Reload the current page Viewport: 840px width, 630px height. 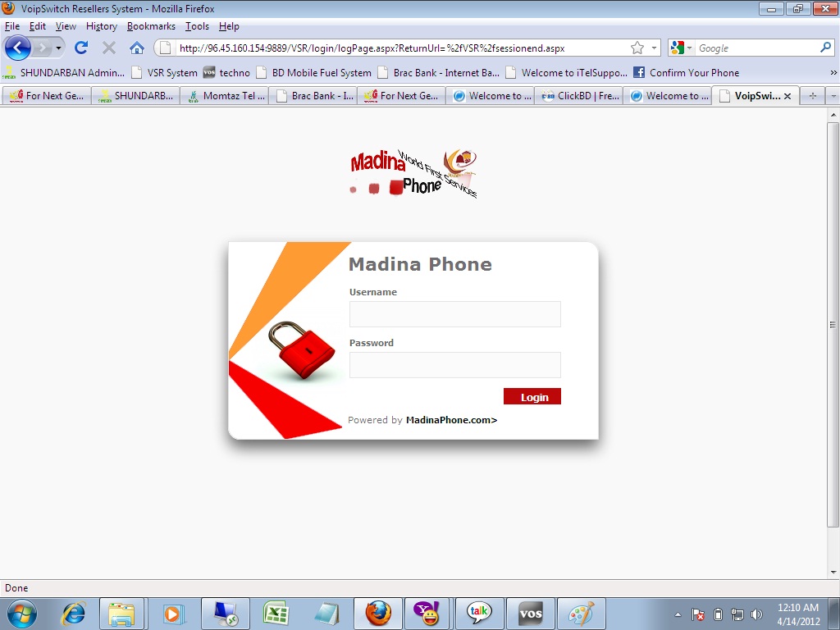pos(81,48)
